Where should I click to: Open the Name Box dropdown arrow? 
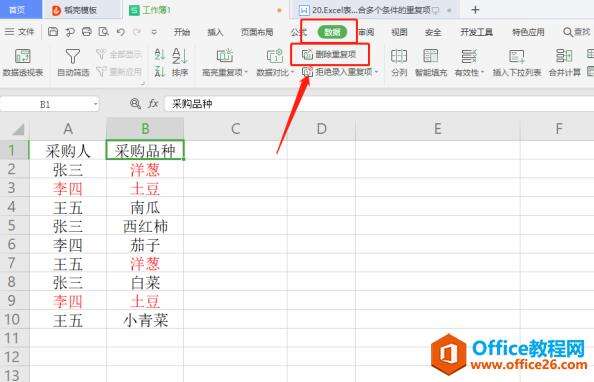(x=95, y=103)
